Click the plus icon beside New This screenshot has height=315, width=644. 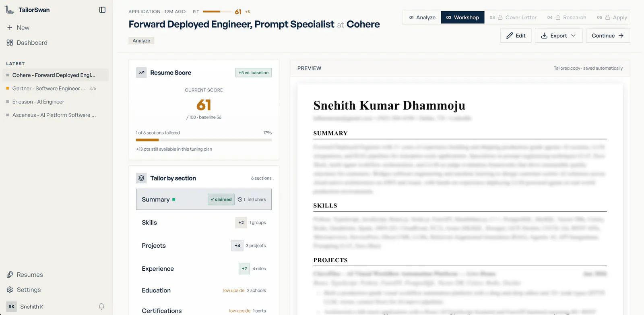[10, 27]
